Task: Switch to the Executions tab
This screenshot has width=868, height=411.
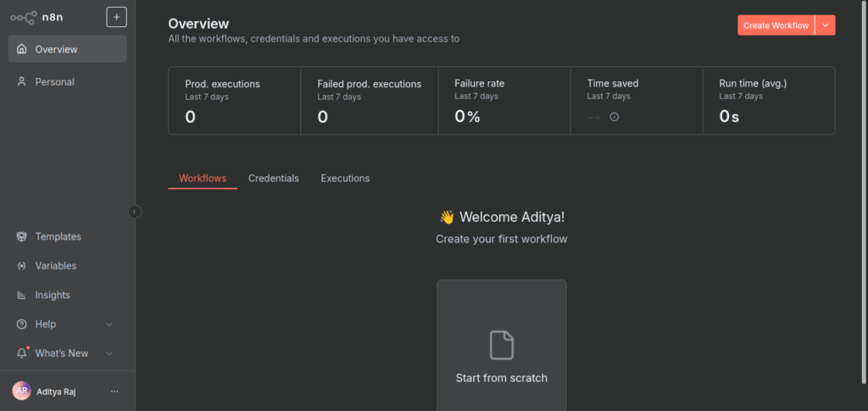Action: [345, 179]
